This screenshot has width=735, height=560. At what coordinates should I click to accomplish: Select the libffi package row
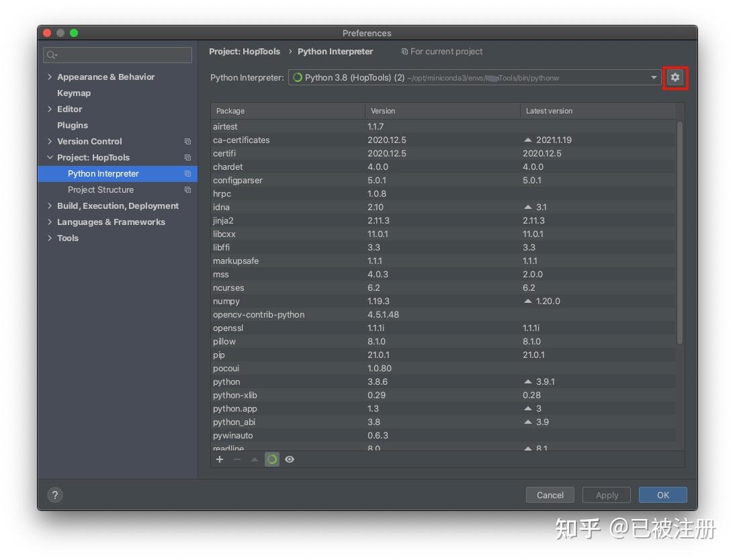point(443,247)
